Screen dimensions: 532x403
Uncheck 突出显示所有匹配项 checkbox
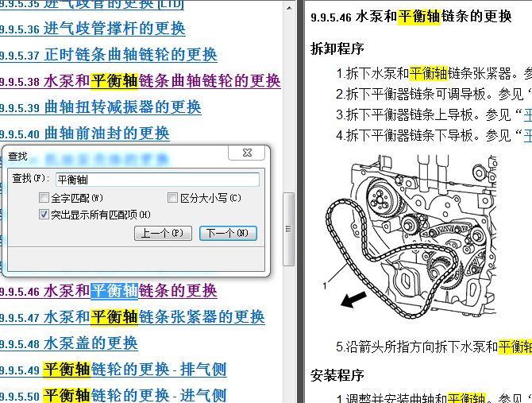pos(44,215)
